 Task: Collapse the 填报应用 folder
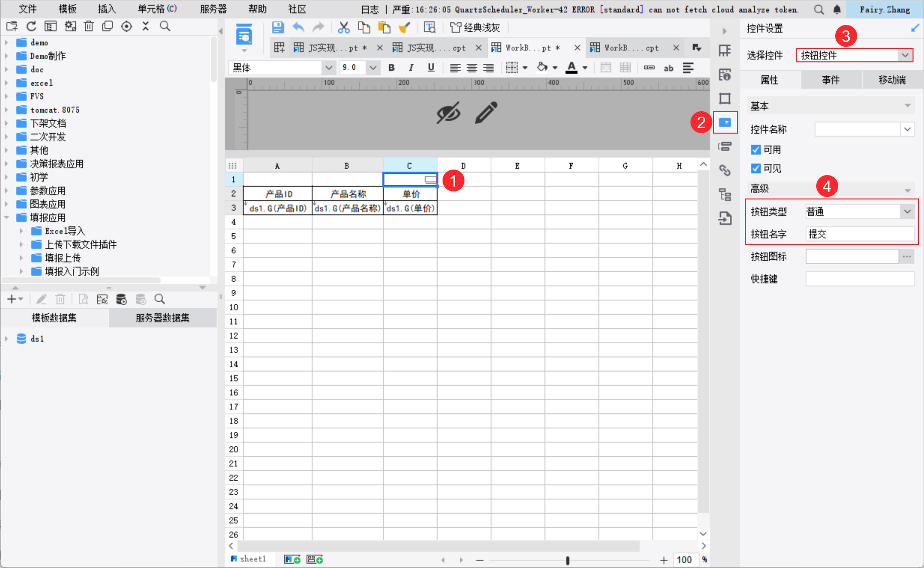click(x=6, y=217)
